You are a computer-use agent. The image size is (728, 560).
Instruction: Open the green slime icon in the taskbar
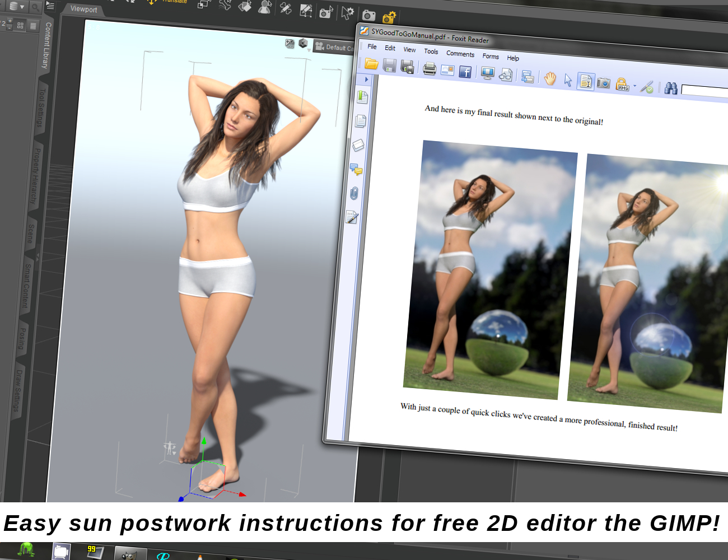(26, 550)
